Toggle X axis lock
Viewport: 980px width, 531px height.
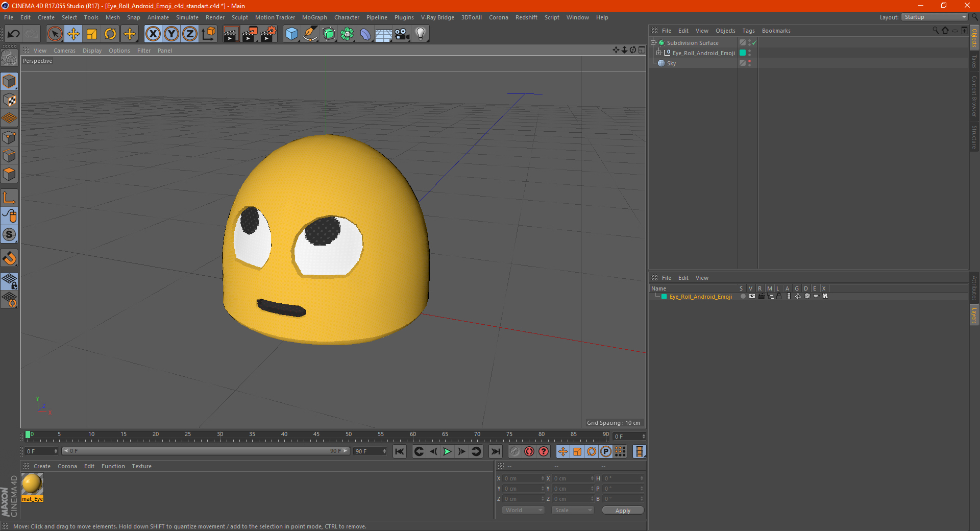[x=153, y=34]
